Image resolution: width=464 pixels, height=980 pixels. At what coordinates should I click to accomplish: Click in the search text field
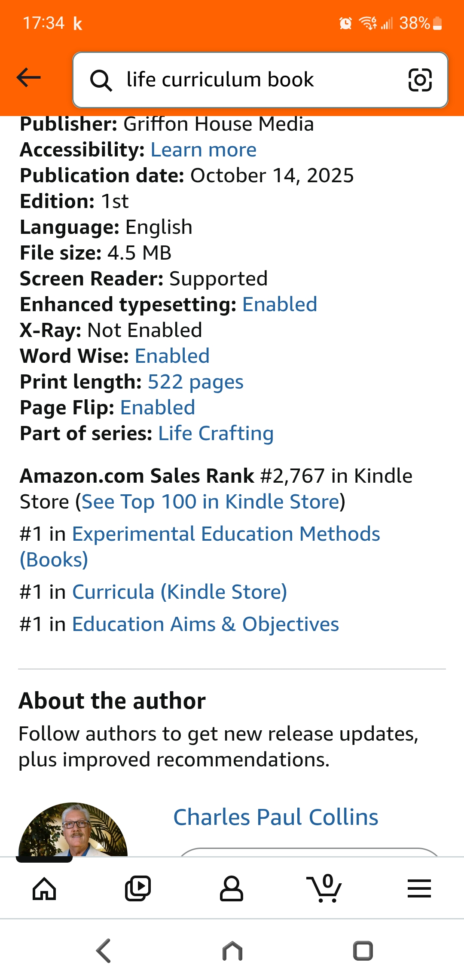point(258,80)
